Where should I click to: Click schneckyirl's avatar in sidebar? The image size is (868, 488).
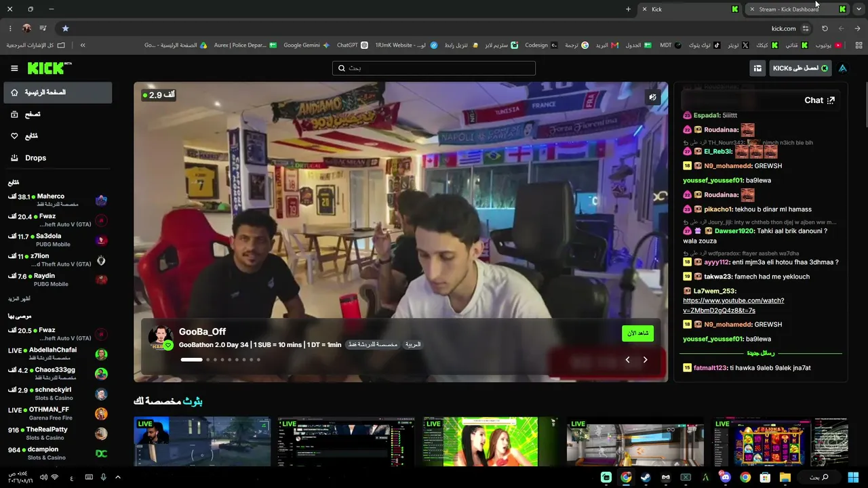(101, 394)
